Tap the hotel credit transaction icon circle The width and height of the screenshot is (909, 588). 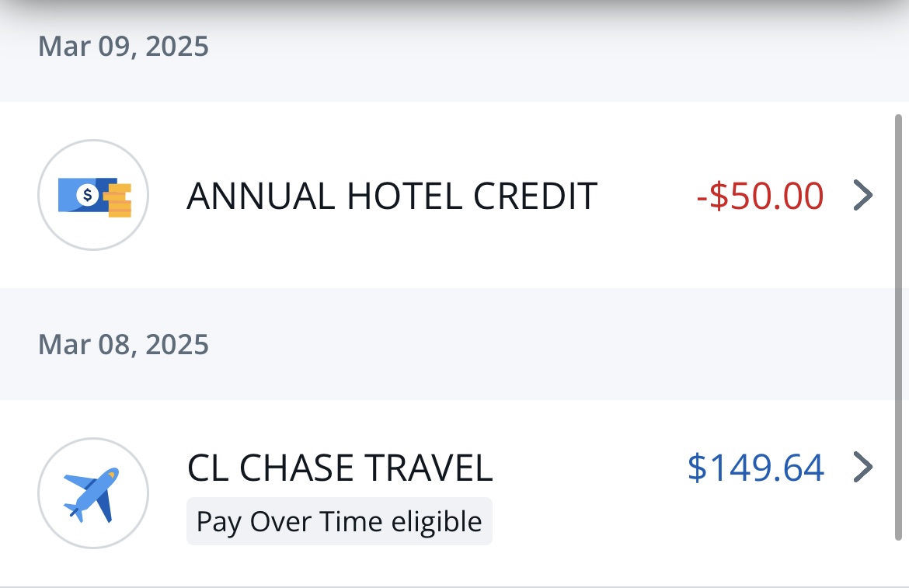tap(92, 195)
